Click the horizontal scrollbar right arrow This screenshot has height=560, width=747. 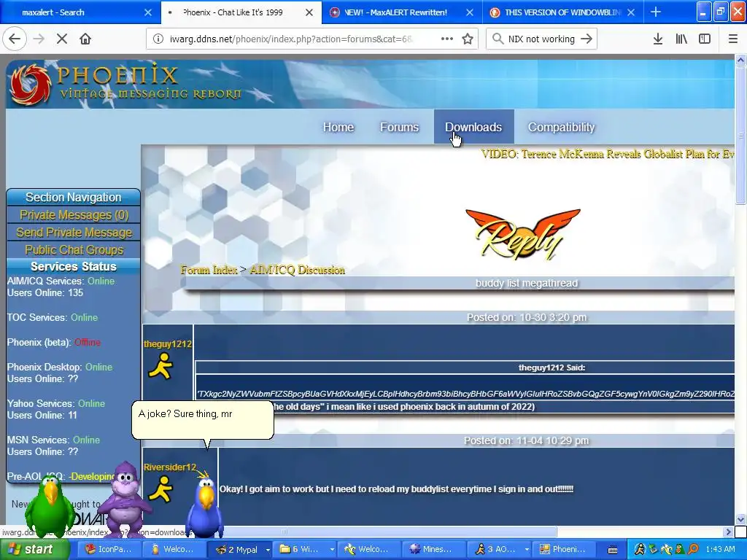click(728, 532)
